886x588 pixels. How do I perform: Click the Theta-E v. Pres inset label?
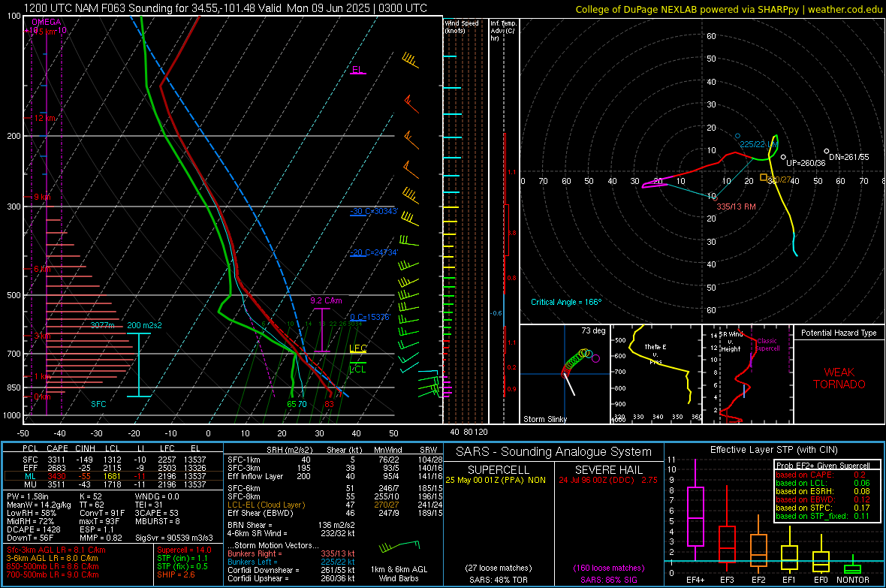(x=655, y=354)
